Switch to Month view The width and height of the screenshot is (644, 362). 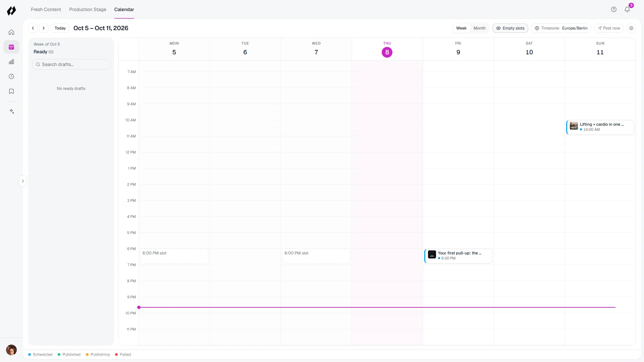point(479,28)
